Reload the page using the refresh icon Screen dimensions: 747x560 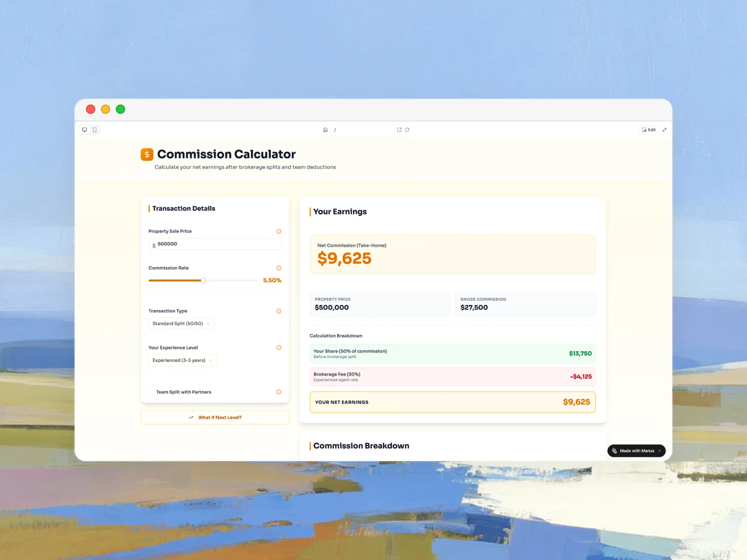click(407, 130)
